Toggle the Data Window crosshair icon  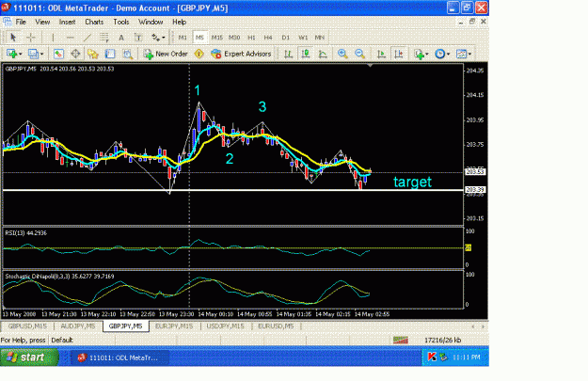(75, 54)
